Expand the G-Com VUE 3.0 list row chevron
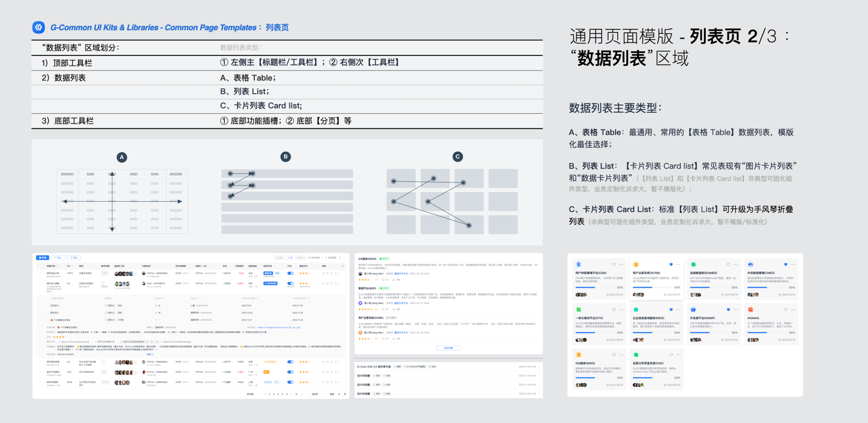 (539, 366)
